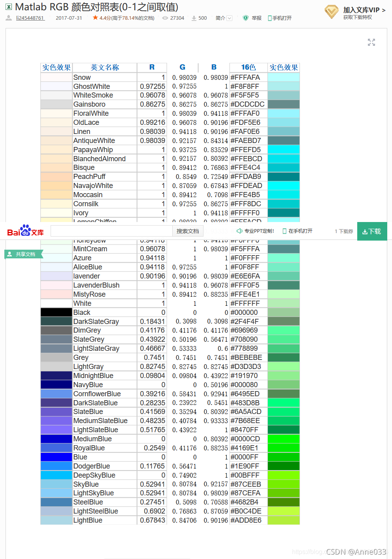Image resolution: width=392 pixels, height=559 pixels.
Task: Select the #ADD8E6 hex cell
Action: click(248, 520)
